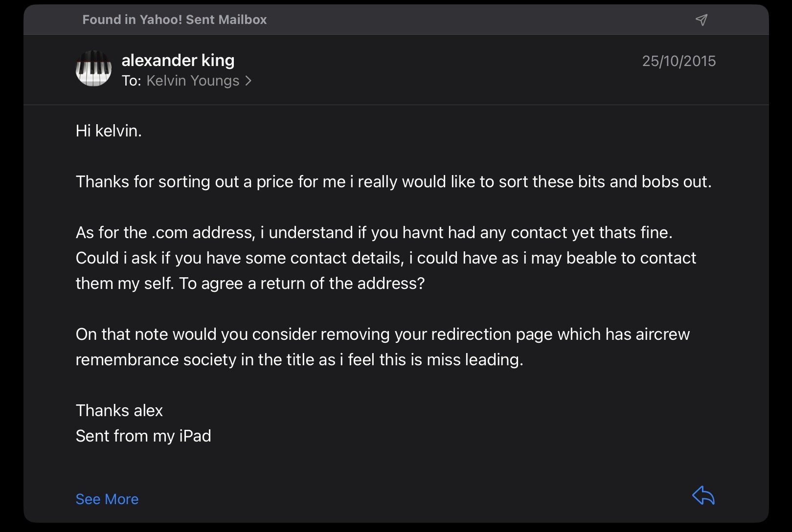
Task: Click the sent paper plane icon
Action: pos(701,20)
